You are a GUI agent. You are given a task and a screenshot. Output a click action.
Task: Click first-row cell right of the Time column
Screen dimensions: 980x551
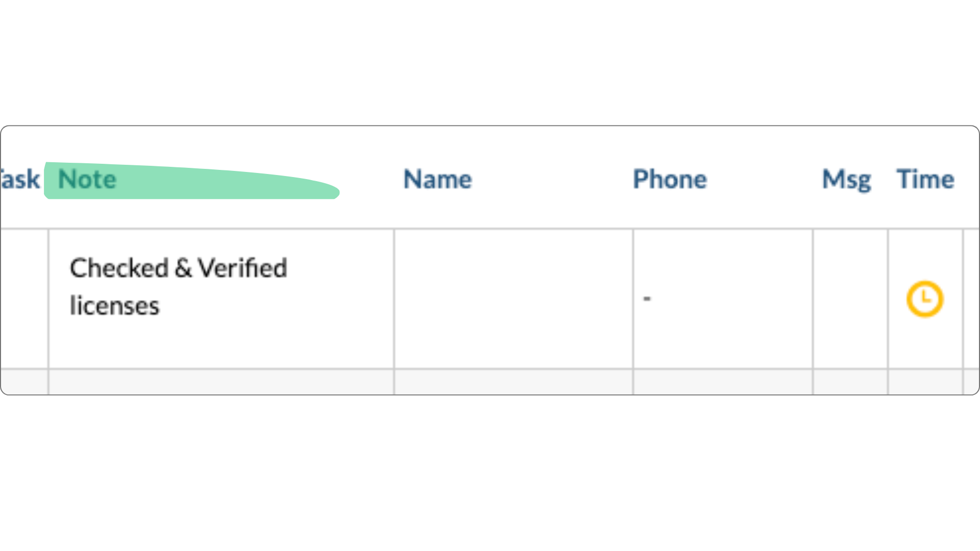[x=971, y=298]
